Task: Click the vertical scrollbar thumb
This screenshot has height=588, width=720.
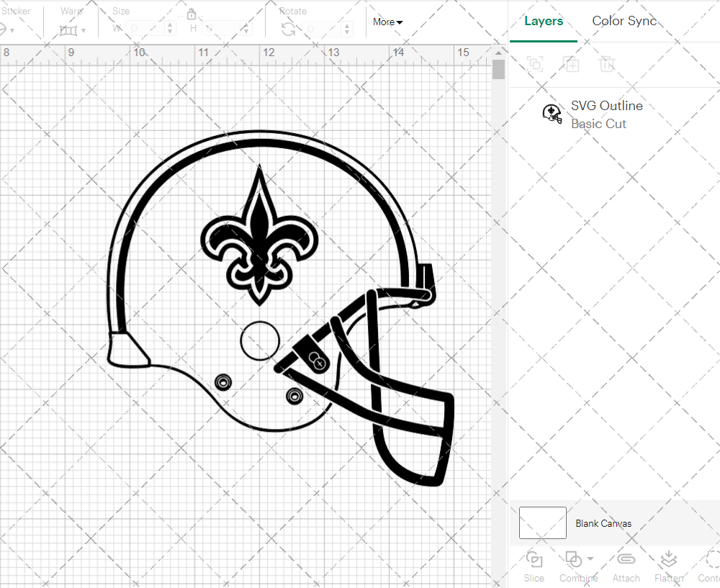Action: [499, 71]
